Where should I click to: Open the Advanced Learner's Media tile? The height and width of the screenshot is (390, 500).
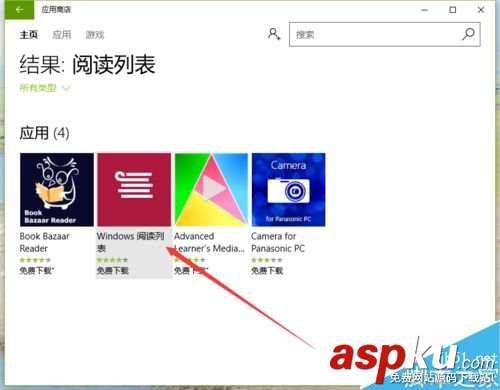coord(211,190)
